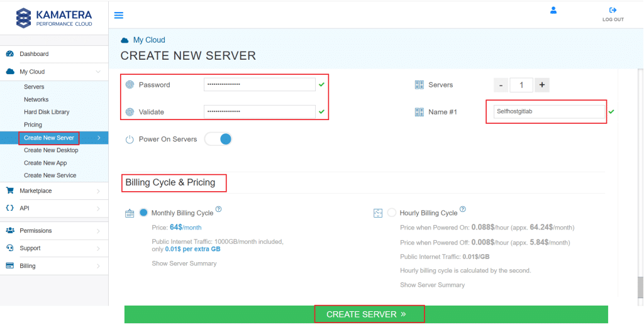Viewport: 644px width, 327px height.
Task: Expand the Marketplace chevron
Action: coord(98,191)
